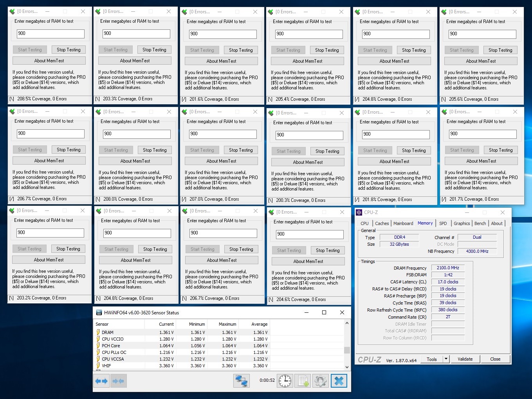This screenshot has width=532, height=399.
Task: Open the Bench tab in CPU-Z
Action: pyautogui.click(x=480, y=223)
